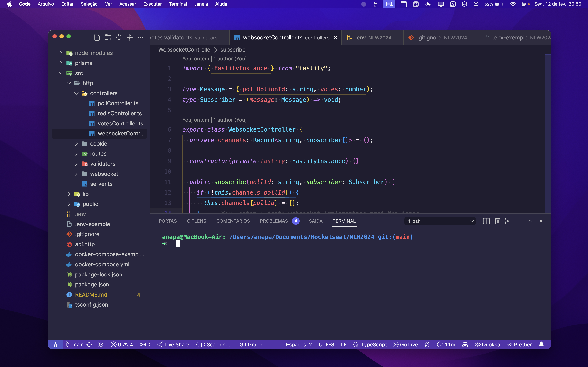Split the terminal panel
This screenshot has height=367, width=588.
coord(486,221)
